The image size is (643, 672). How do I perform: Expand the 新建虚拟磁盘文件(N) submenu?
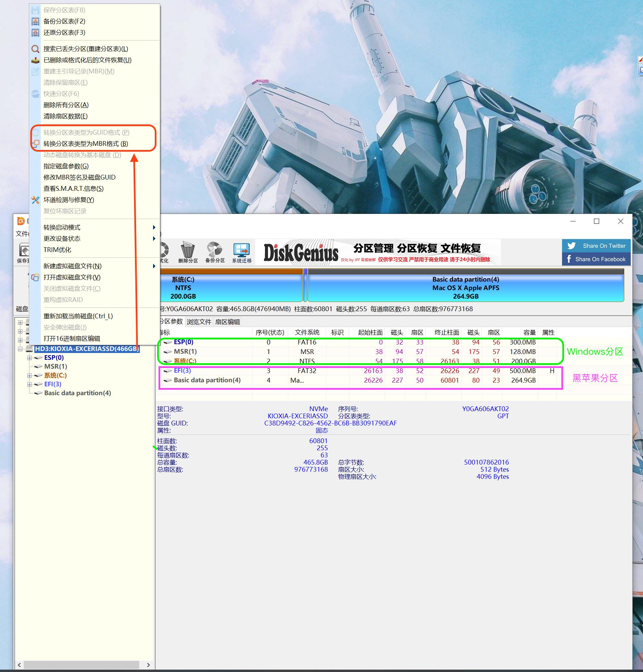tap(95, 266)
